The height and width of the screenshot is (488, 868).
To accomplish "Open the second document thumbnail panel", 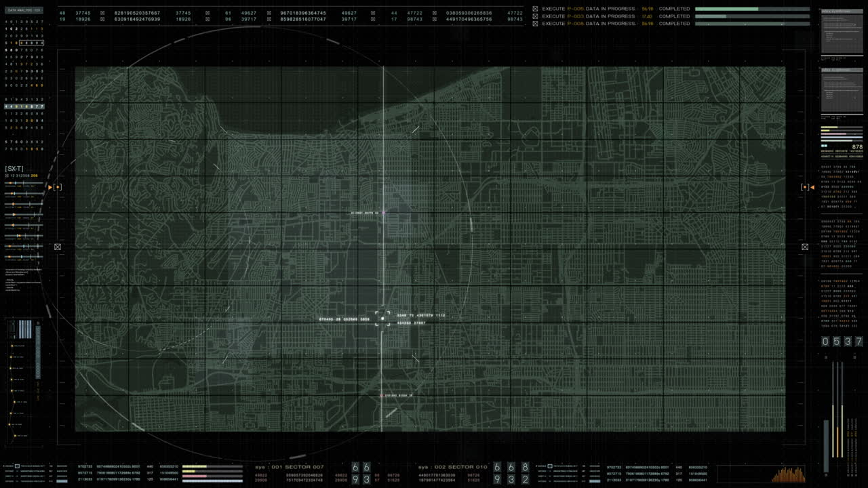I will tap(842, 89).
